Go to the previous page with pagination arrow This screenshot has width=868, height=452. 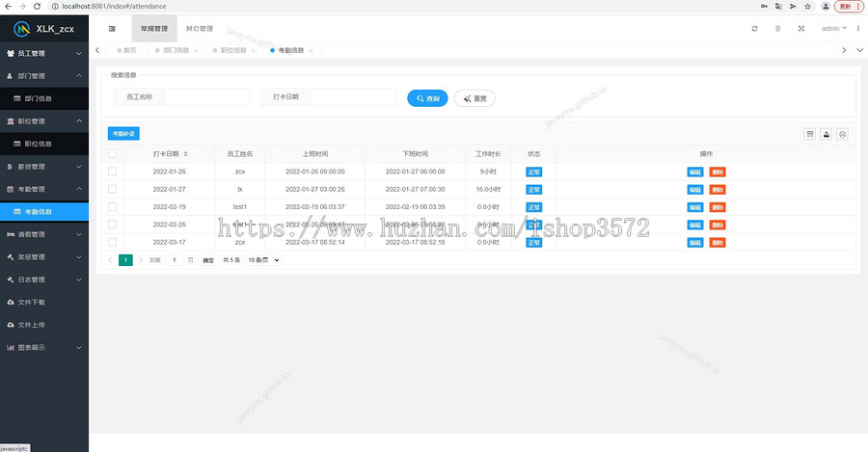[110, 260]
